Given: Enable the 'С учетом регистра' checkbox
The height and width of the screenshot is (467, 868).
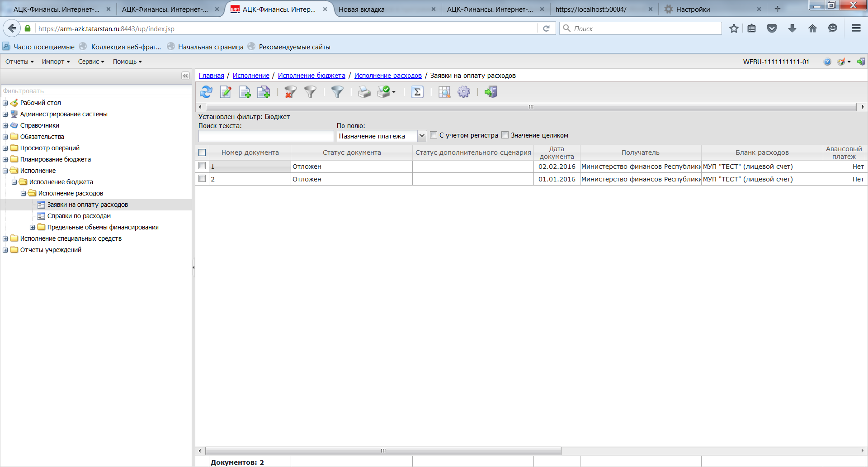Looking at the screenshot, I should (x=434, y=135).
